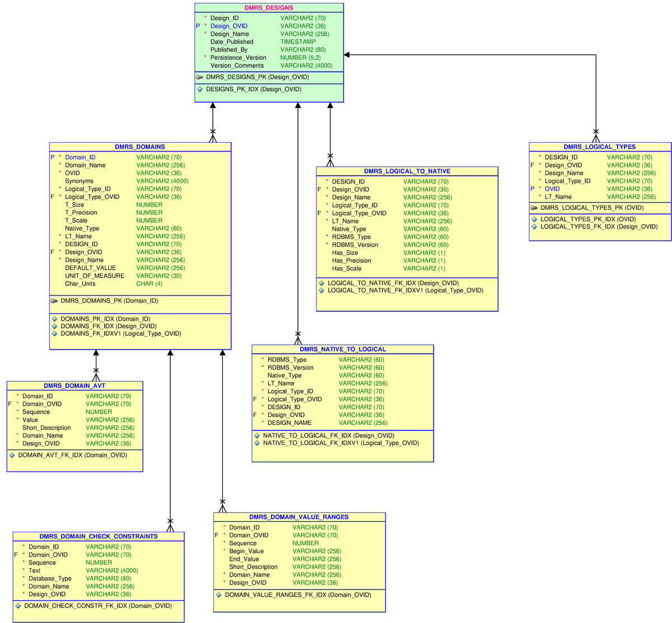Select the diamond icon beside DESIGNS_PK_IDX
The height and width of the screenshot is (623, 672).
[200, 90]
